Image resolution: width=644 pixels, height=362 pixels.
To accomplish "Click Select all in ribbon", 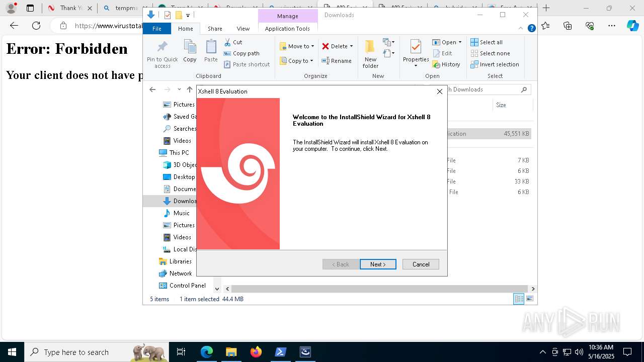I will coord(487,42).
